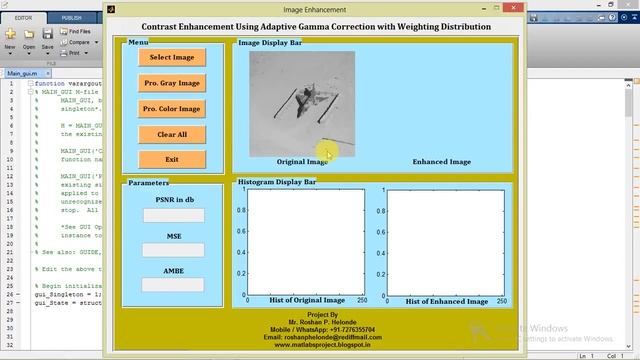The height and width of the screenshot is (360, 640).
Task: Click line number 10 in editor
Action: 10,160
